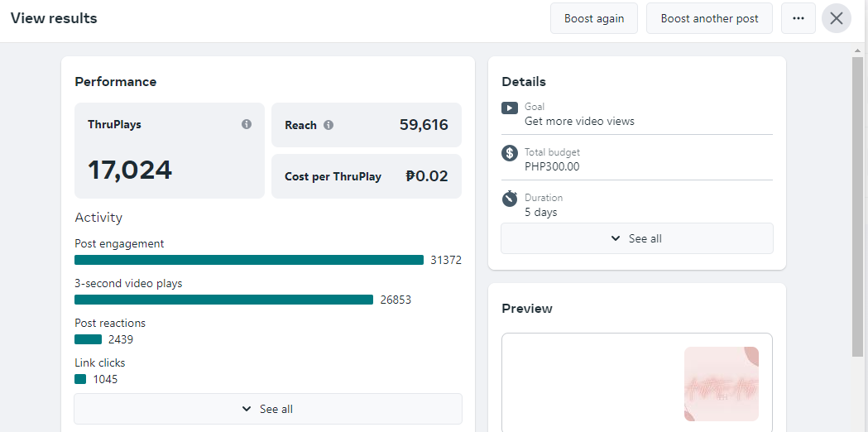Image resolution: width=868 pixels, height=432 pixels.
Task: Expand See all under Activity
Action: click(267, 409)
